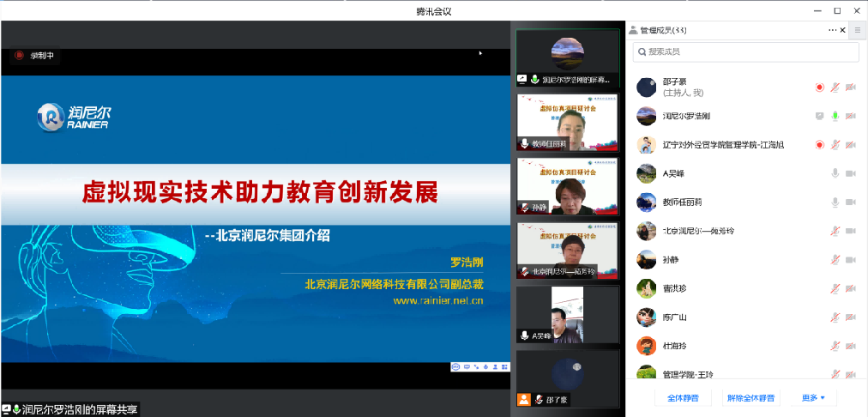Toggle camera in 江海旭 row
This screenshot has height=417, width=868.
click(x=851, y=145)
